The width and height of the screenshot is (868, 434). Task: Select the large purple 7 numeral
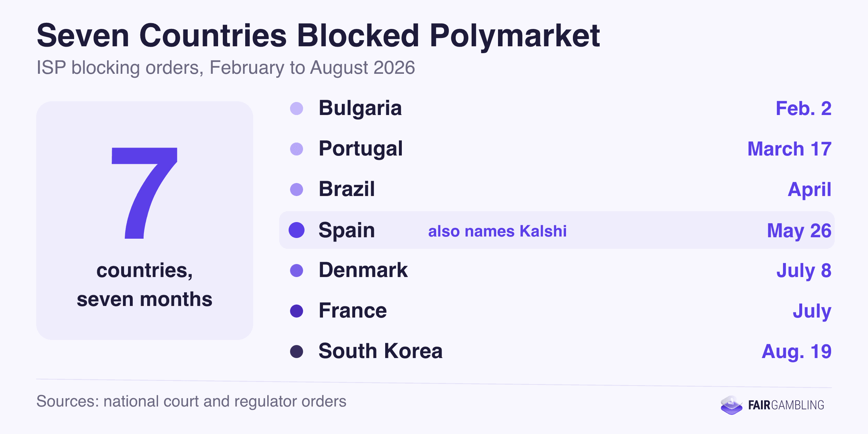click(144, 193)
